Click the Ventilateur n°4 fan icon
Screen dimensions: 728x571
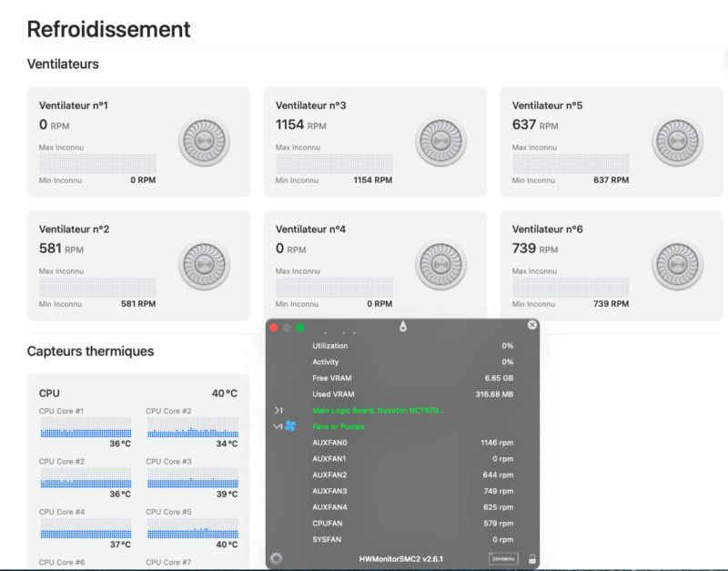[x=441, y=264]
